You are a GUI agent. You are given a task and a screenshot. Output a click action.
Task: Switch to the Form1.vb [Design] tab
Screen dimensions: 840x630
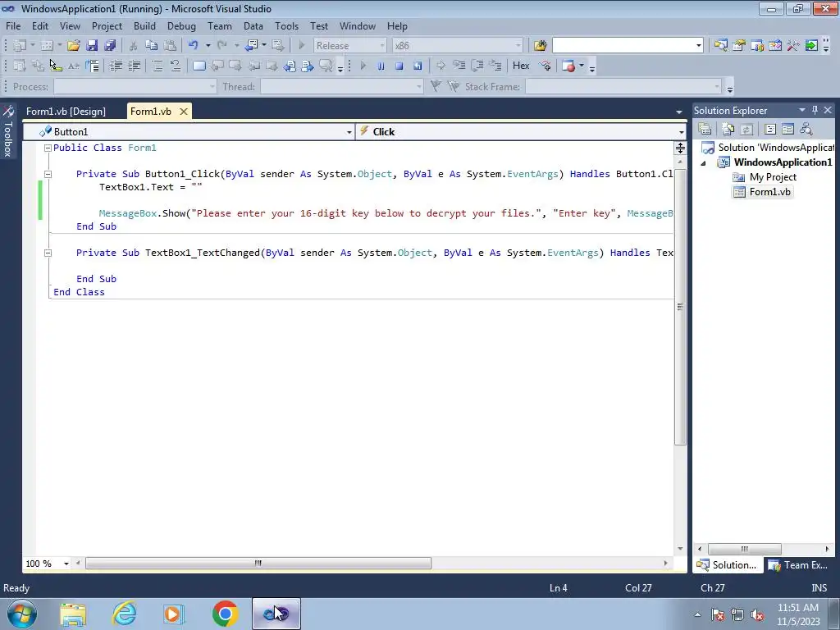coord(66,112)
